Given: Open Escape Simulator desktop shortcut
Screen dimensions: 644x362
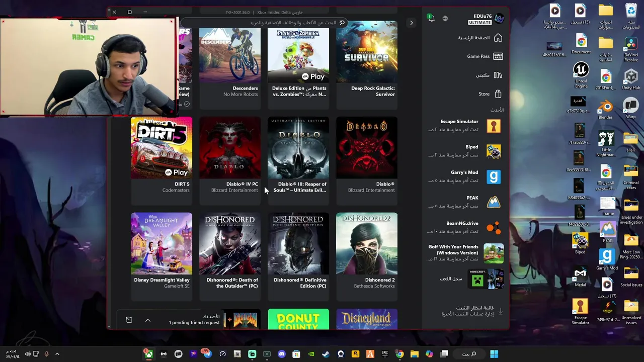Looking at the screenshot, I should click(x=580, y=312).
